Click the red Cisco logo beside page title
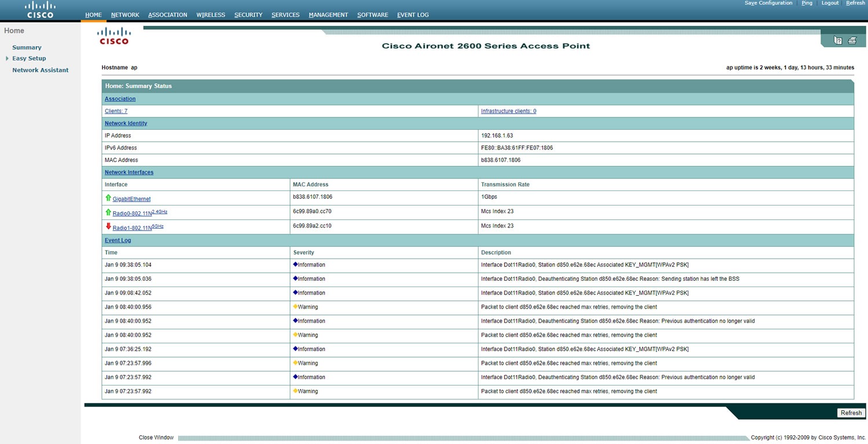868x444 pixels. click(113, 36)
